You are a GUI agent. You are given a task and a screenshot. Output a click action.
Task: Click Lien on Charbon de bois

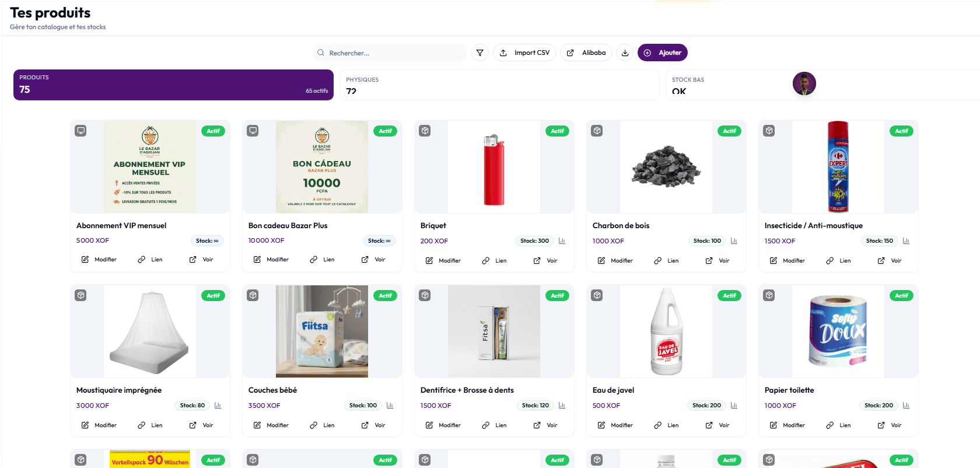(666, 261)
